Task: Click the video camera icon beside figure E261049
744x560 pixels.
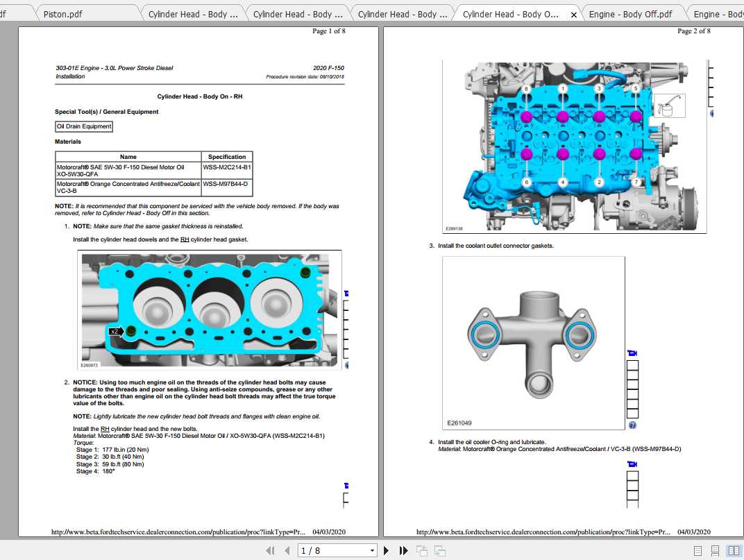Action: [x=632, y=353]
